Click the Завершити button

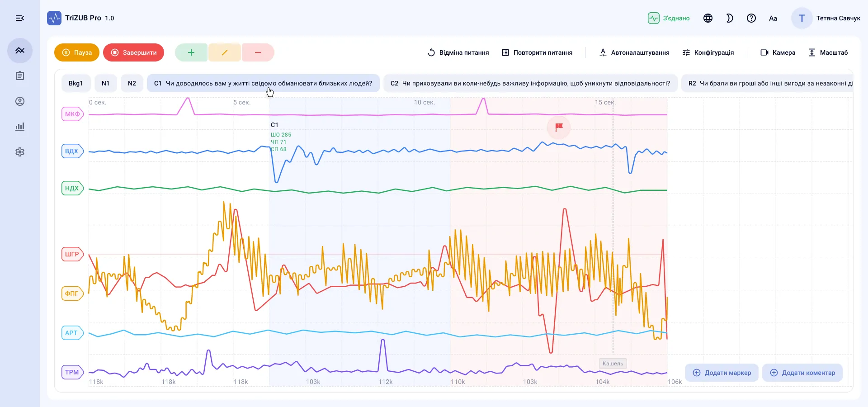point(133,52)
